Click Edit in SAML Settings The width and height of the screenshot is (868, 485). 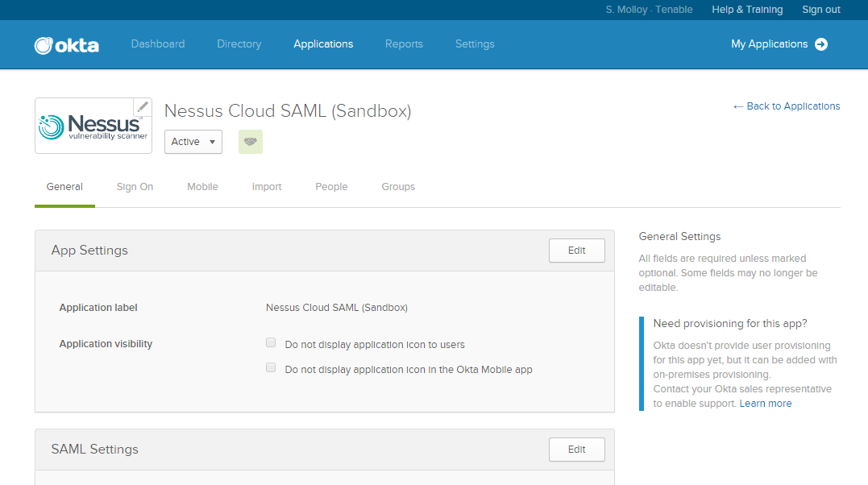pyautogui.click(x=577, y=450)
